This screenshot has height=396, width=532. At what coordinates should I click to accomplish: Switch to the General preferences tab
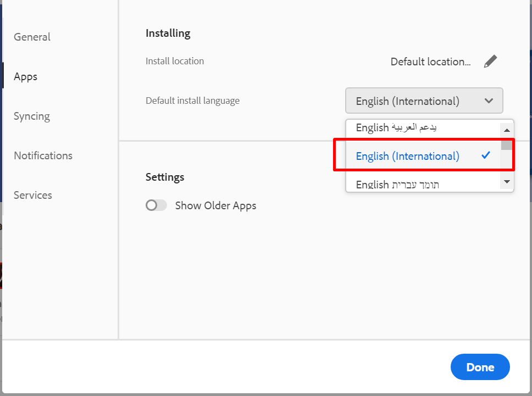click(x=31, y=37)
